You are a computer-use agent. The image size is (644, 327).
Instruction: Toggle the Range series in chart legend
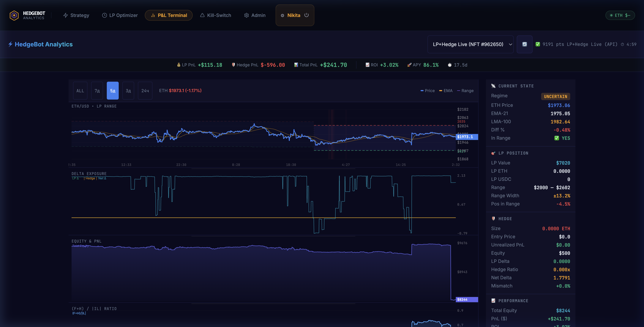[465, 91]
